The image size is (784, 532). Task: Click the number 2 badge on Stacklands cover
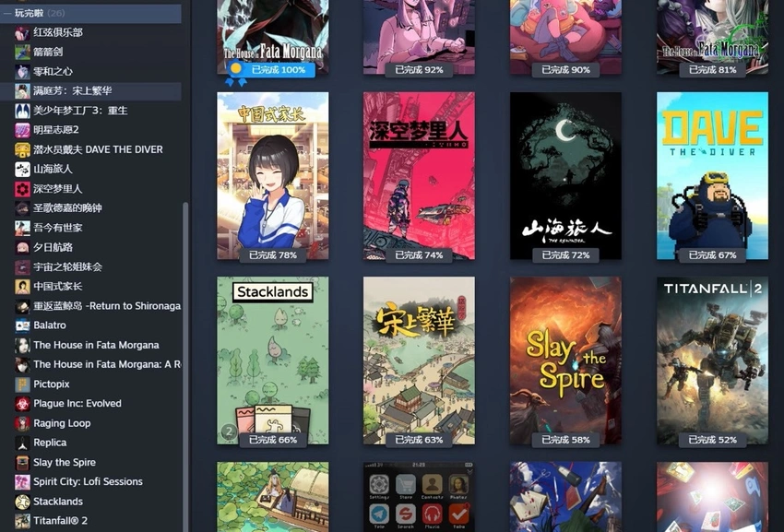click(229, 432)
